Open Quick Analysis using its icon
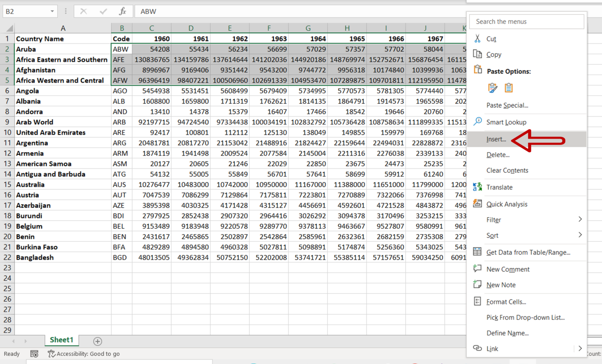602x364 pixels. click(x=477, y=203)
